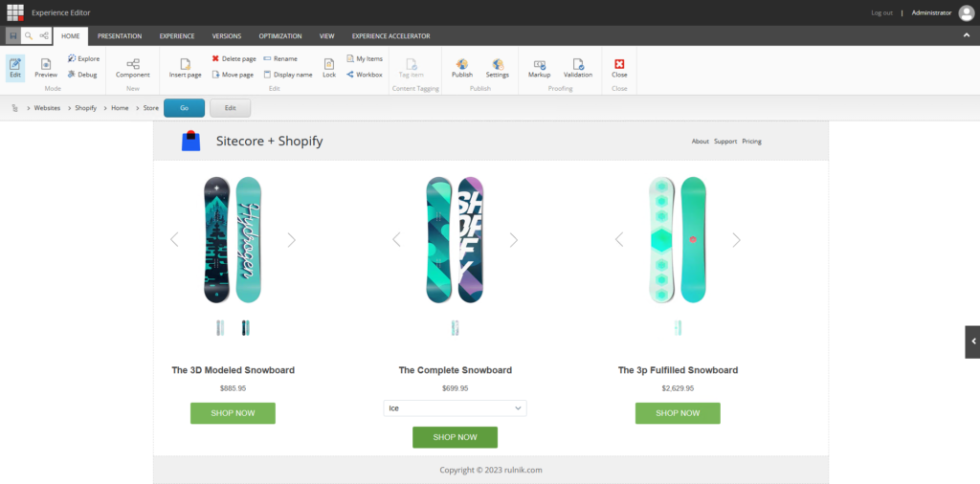
Task: Collapse the ribbon with the top-right chevron
Action: coord(966,35)
